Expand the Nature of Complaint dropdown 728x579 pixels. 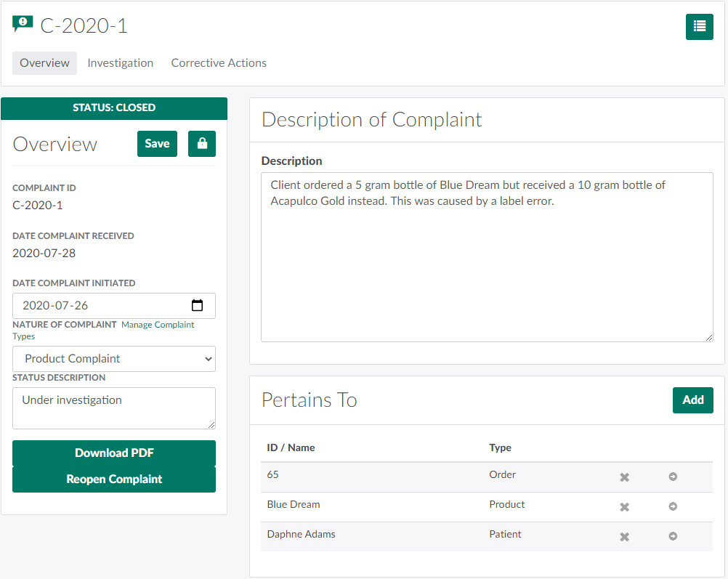pos(114,359)
